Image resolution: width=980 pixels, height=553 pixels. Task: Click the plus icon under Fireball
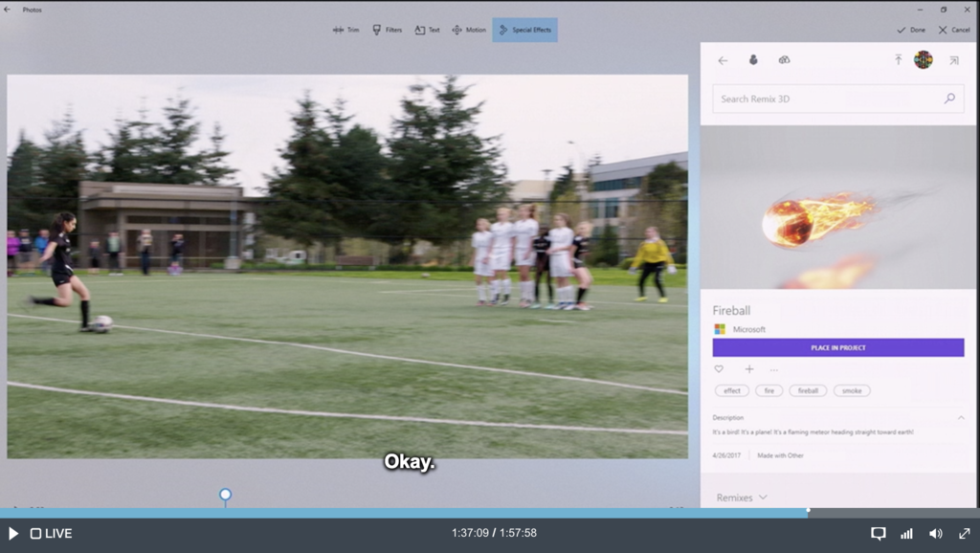749,369
